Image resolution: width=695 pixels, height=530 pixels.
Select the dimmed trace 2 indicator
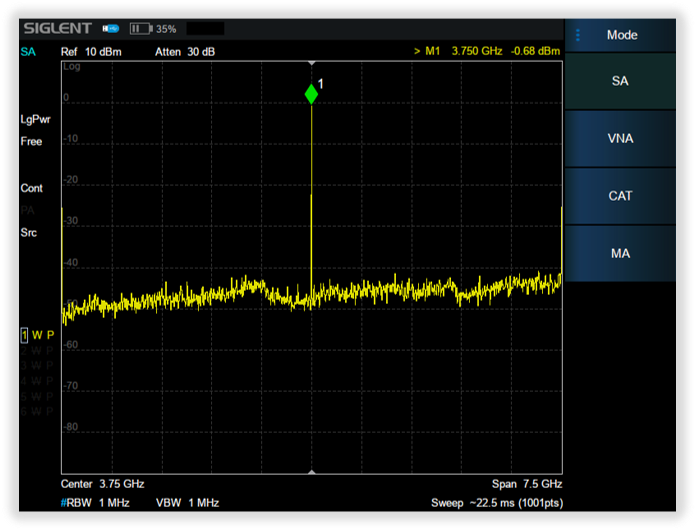pos(37,350)
